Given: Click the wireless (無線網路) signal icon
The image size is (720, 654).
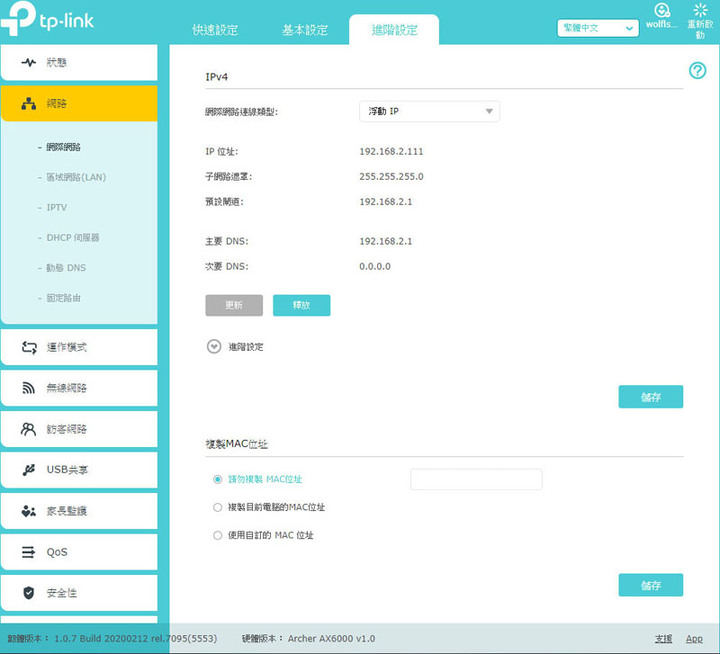Looking at the screenshot, I should click(x=29, y=389).
